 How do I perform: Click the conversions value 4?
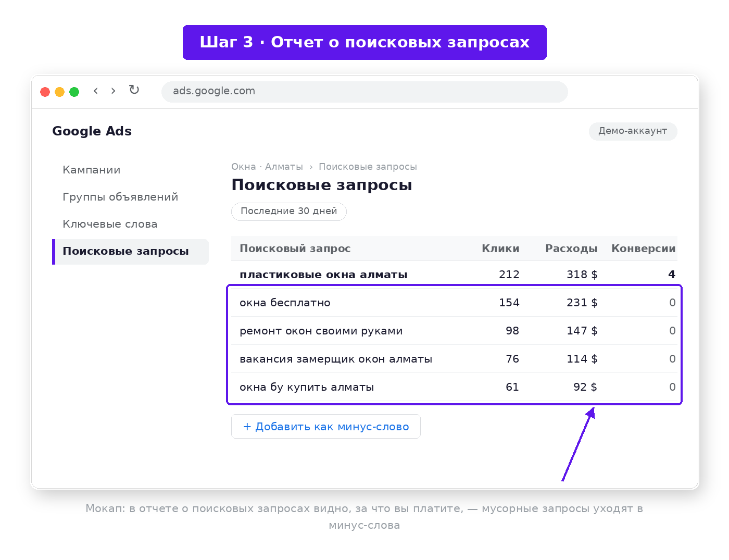tap(672, 275)
